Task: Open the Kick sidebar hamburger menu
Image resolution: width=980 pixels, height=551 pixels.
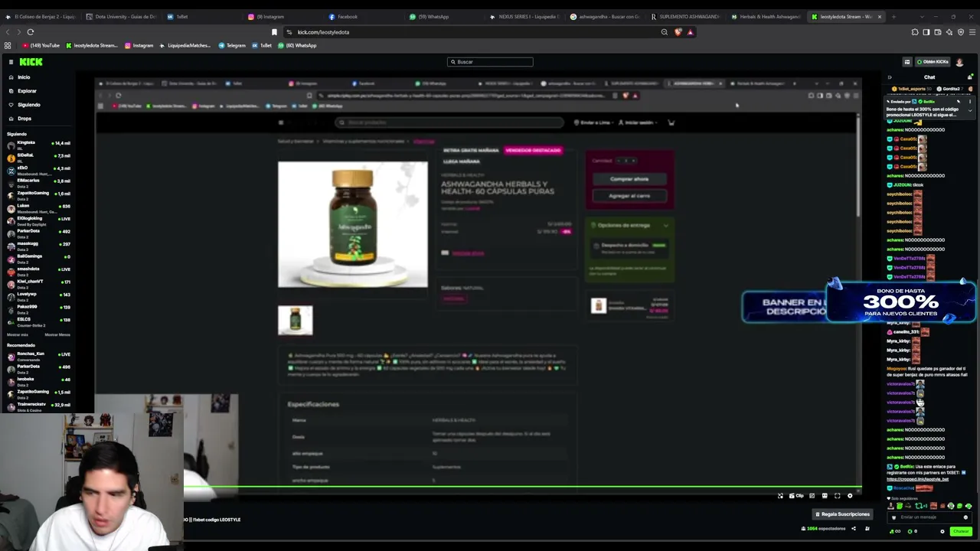Action: pyautogui.click(x=11, y=62)
